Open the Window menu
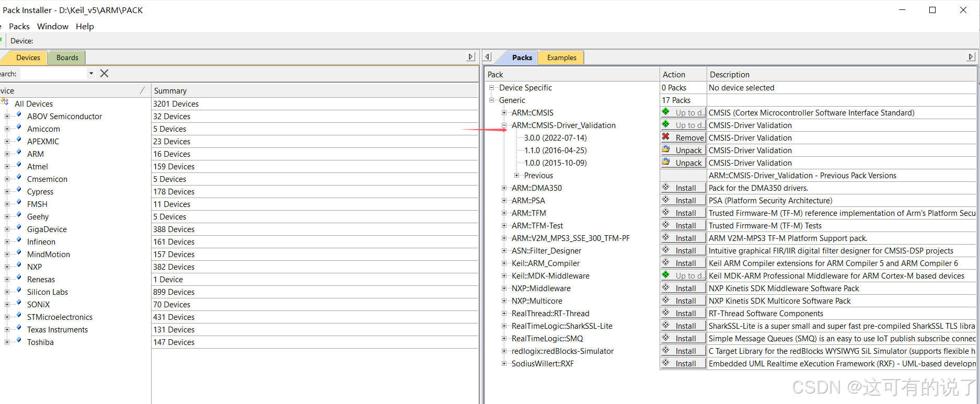This screenshot has height=404, width=980. 53,26
